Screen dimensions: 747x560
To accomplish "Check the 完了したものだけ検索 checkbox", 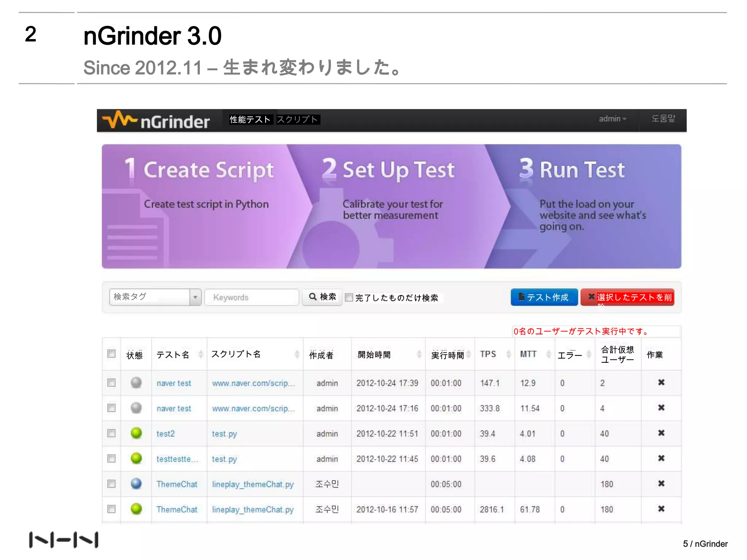I will click(349, 297).
